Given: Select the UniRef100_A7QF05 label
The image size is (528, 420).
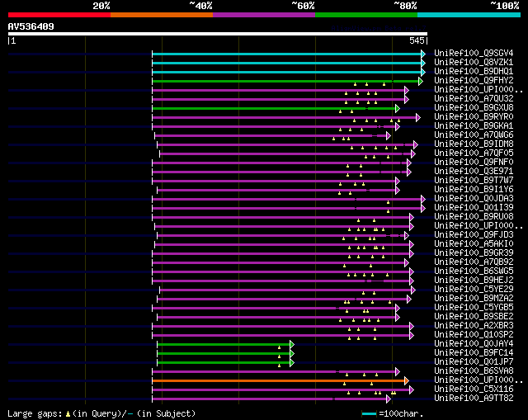Looking at the screenshot, I should click(474, 153).
